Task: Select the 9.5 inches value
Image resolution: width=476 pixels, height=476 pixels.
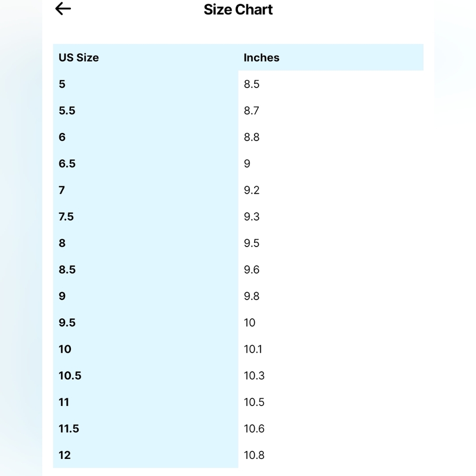Action: (251, 243)
